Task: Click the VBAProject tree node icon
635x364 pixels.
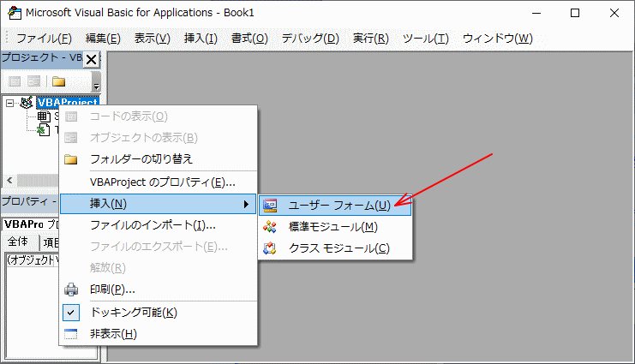Action: [27, 103]
